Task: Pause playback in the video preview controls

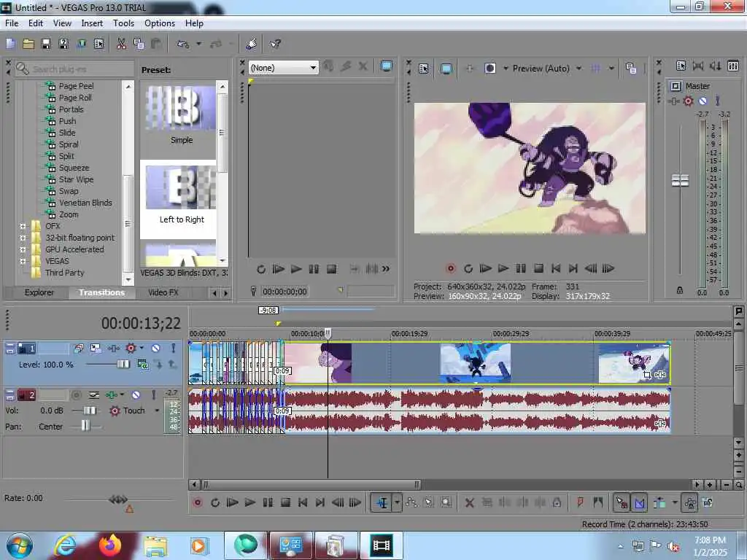Action: [521, 268]
